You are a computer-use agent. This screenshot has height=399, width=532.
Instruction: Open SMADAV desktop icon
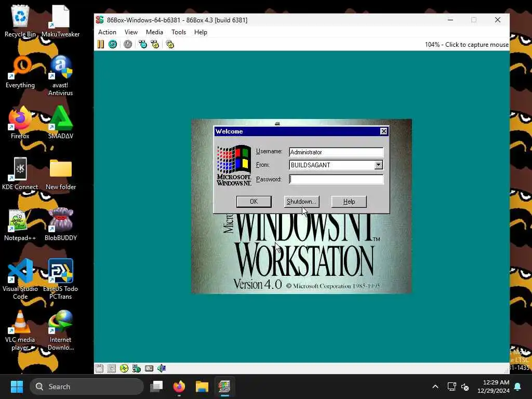tap(60, 123)
